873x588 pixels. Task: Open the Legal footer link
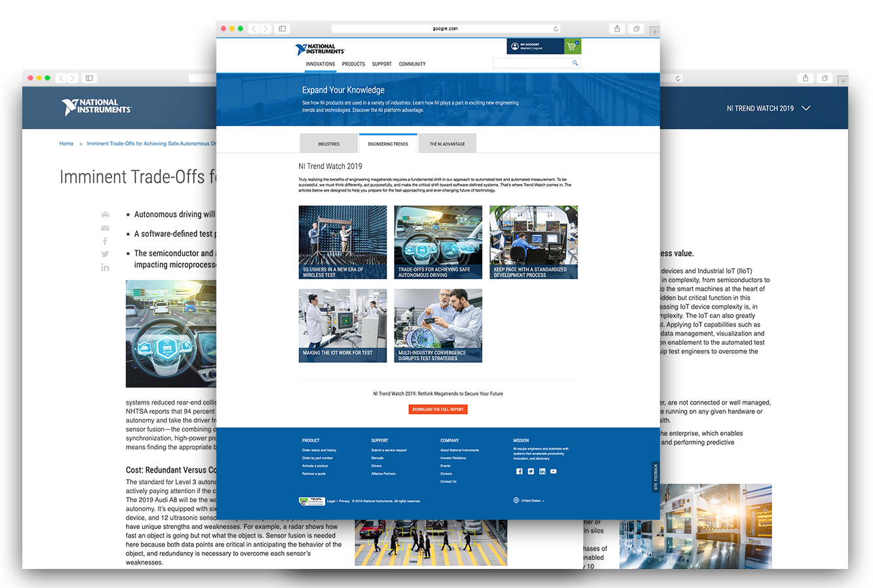331,501
